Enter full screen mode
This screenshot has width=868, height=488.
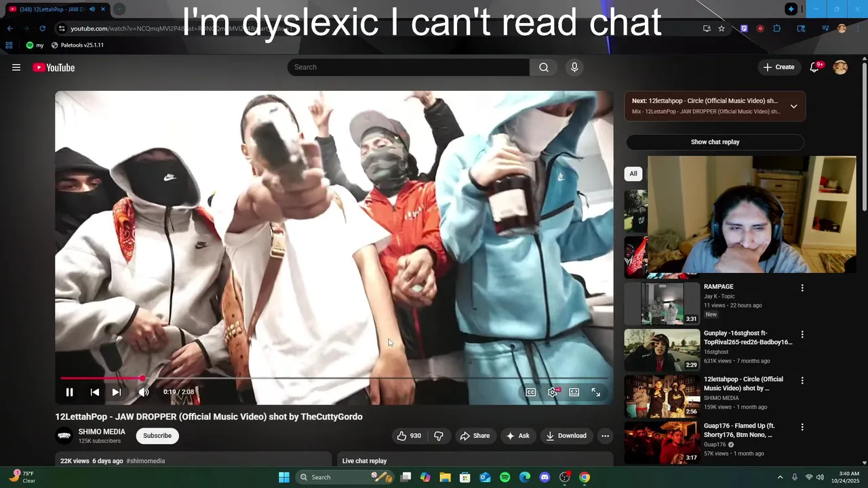596,392
